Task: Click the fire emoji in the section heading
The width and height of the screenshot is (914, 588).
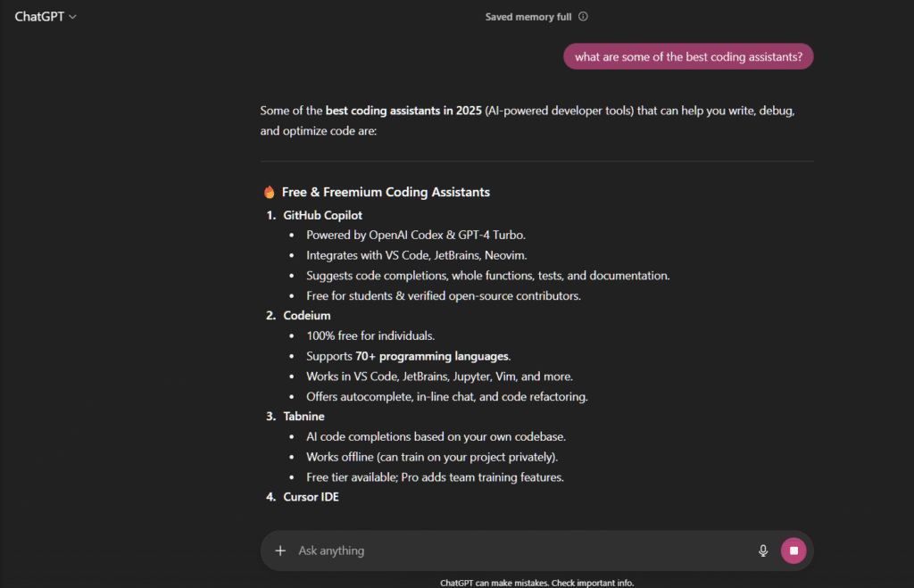Action: (269, 193)
